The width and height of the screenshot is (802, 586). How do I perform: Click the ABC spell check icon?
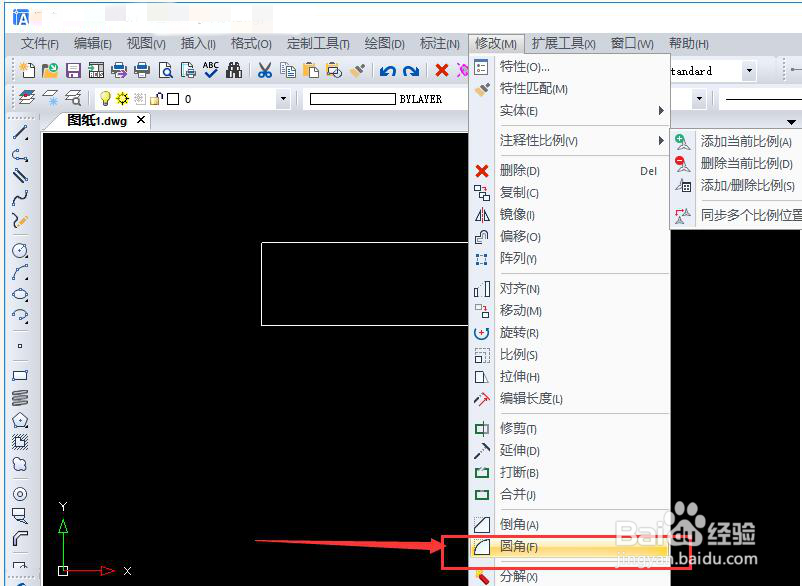(211, 70)
